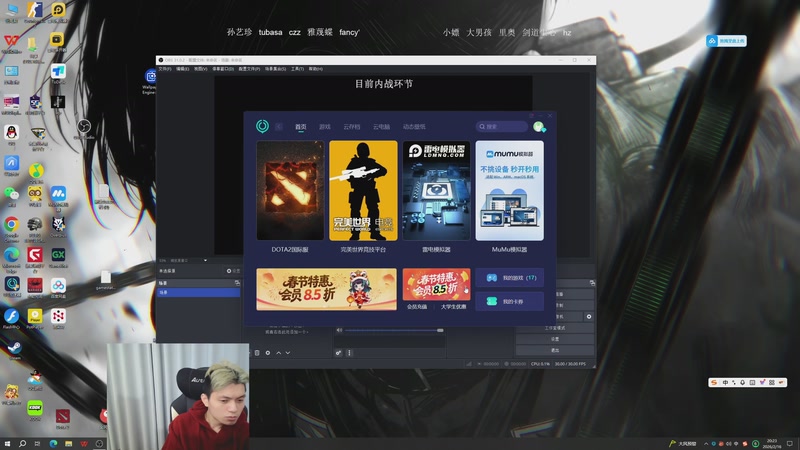Screen dimensions: 800x450
Task: Adjust the OBS audio mixer volume slider
Action: click(394, 330)
